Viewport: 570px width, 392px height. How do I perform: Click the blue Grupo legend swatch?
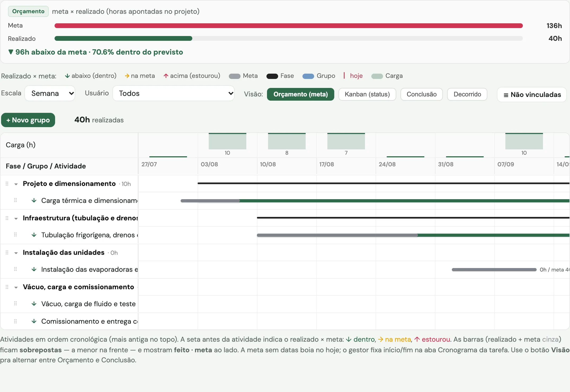click(308, 76)
